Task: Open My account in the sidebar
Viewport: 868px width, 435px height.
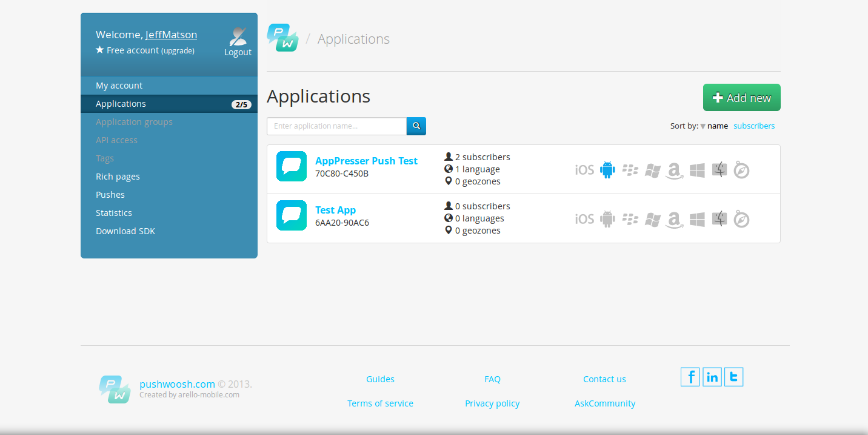Action: pyautogui.click(x=169, y=86)
